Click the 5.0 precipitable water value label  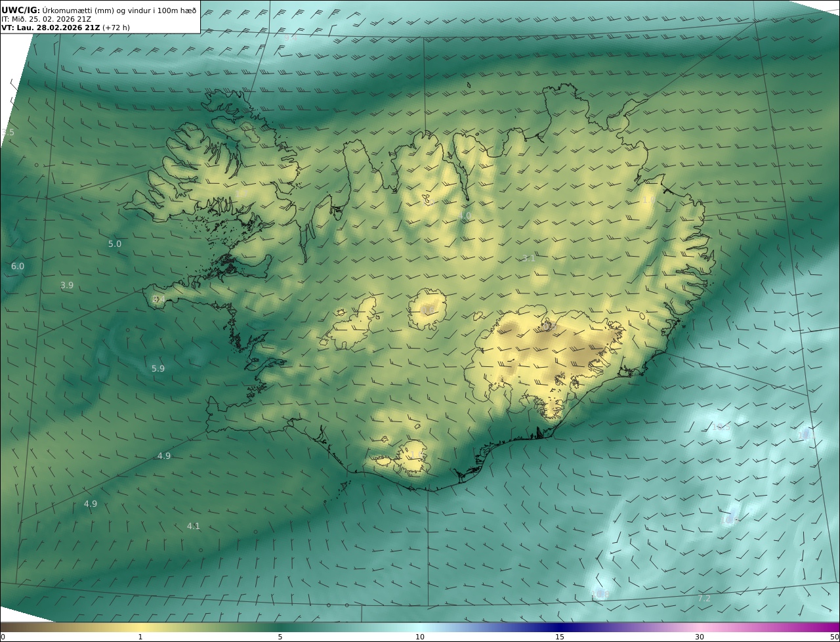tap(115, 244)
